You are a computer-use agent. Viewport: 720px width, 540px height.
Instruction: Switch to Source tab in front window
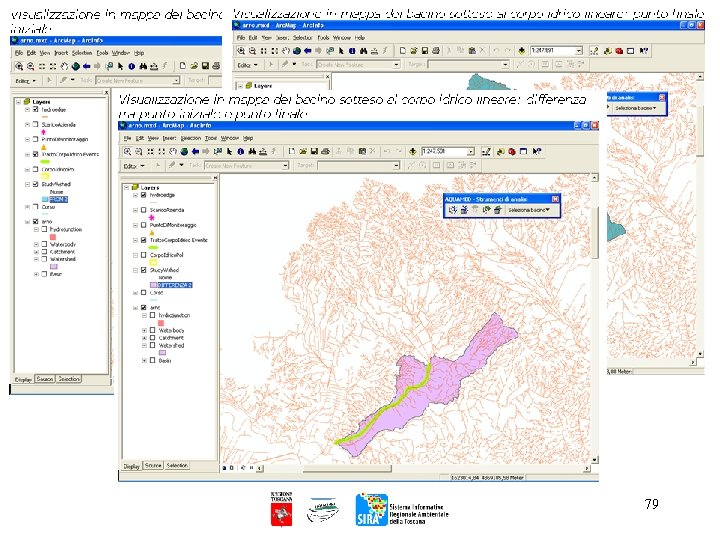click(x=153, y=466)
